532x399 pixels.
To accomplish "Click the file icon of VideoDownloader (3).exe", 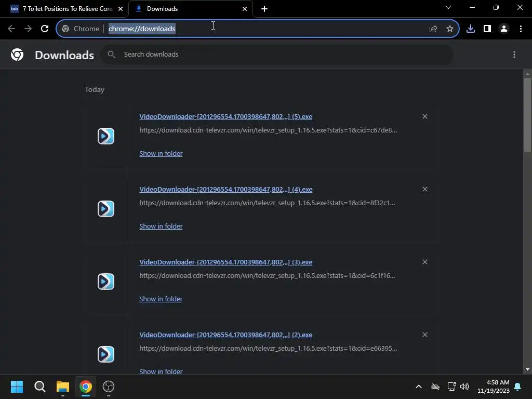I will (106, 282).
